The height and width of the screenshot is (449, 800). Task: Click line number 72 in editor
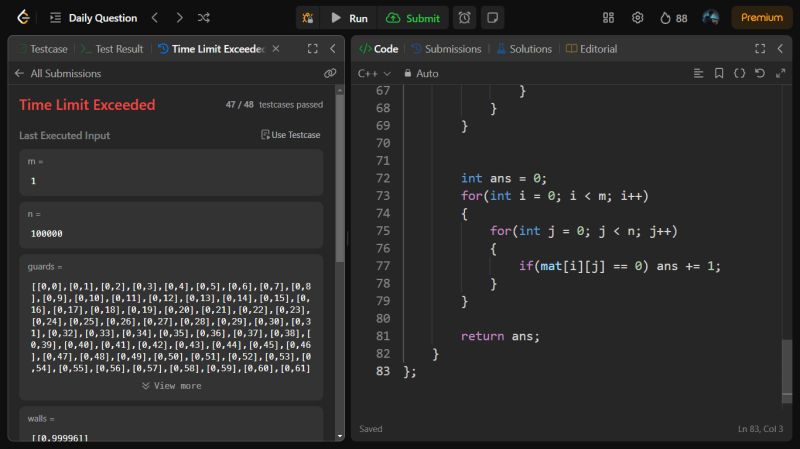pyautogui.click(x=383, y=178)
